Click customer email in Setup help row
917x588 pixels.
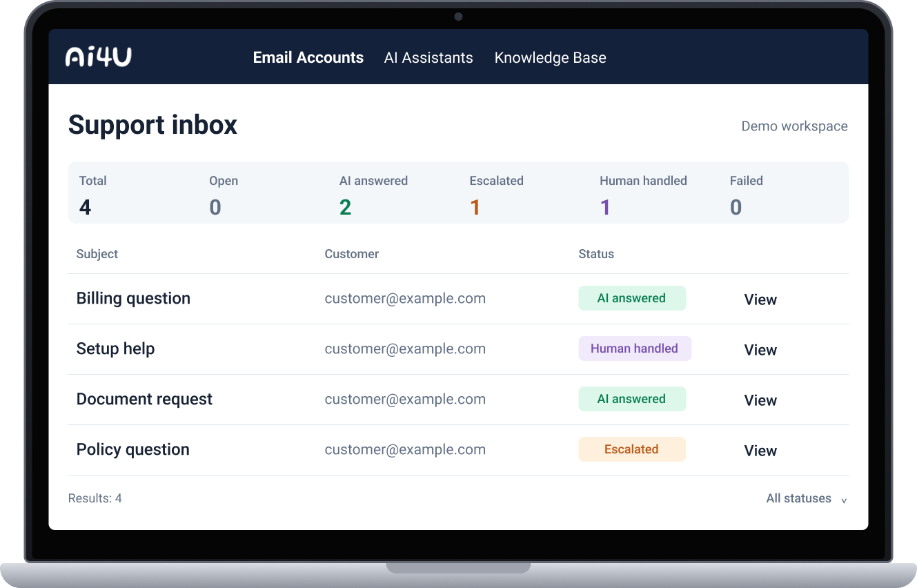click(x=405, y=349)
